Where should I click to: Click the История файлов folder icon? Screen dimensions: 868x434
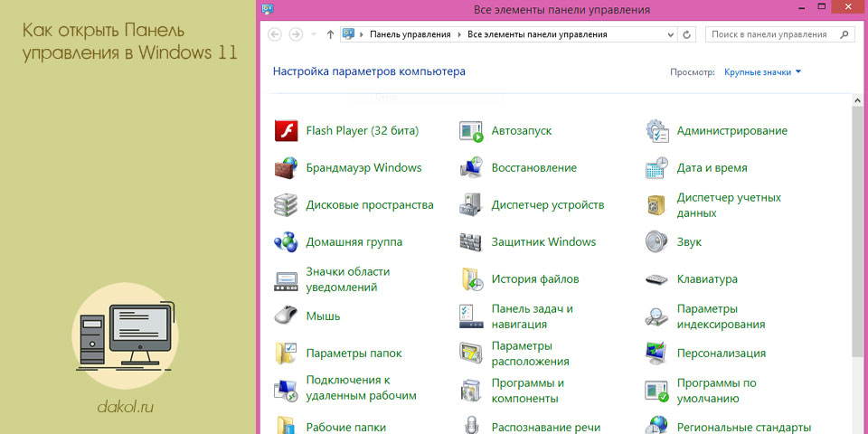[471, 279]
